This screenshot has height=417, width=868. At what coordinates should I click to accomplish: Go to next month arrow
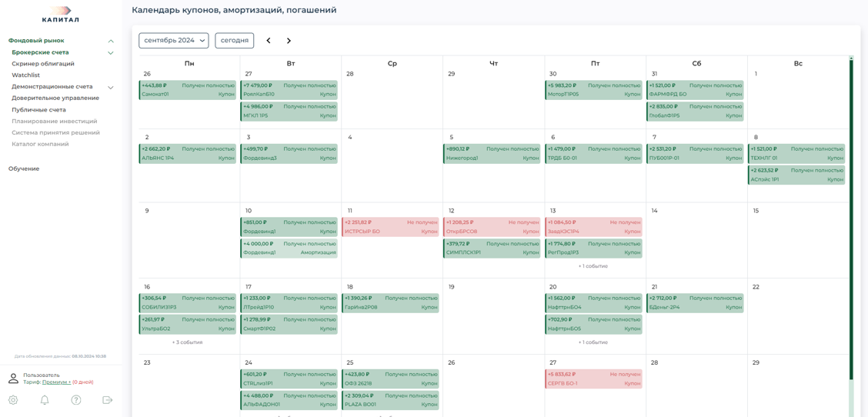289,41
